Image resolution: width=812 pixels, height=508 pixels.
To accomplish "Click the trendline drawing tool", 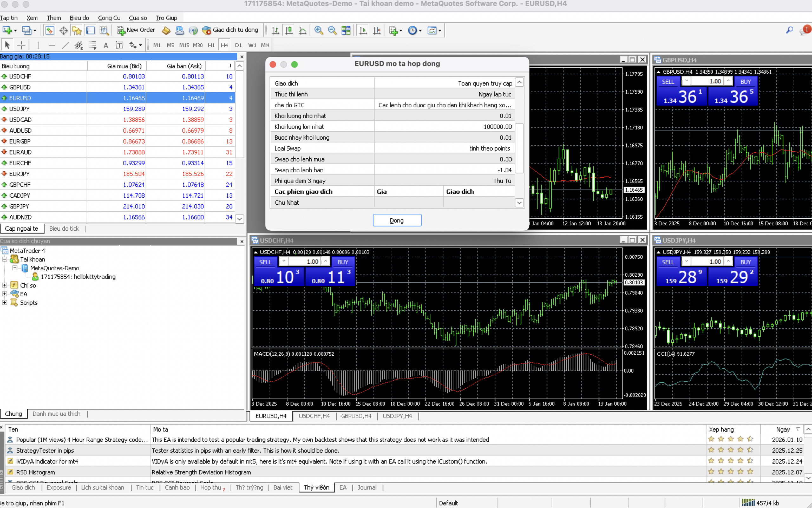I will pos(65,45).
